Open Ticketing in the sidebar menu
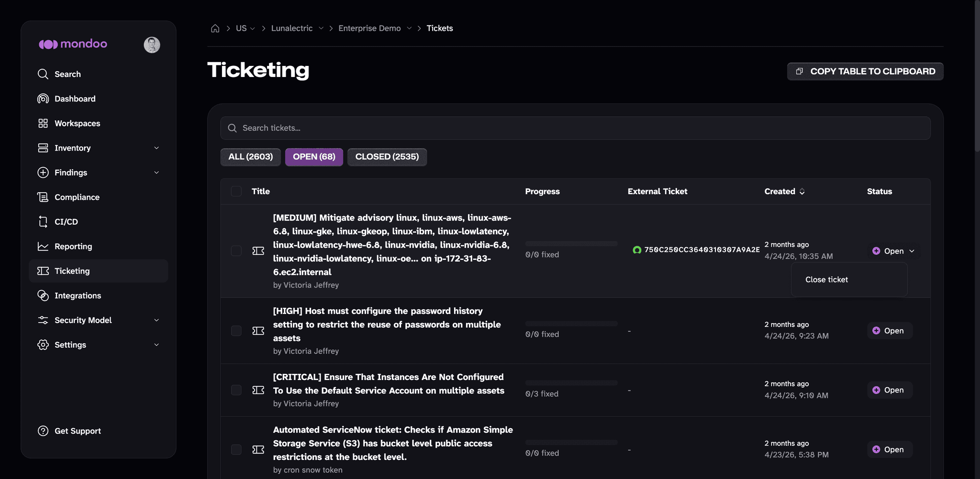This screenshot has width=980, height=479. (99, 271)
